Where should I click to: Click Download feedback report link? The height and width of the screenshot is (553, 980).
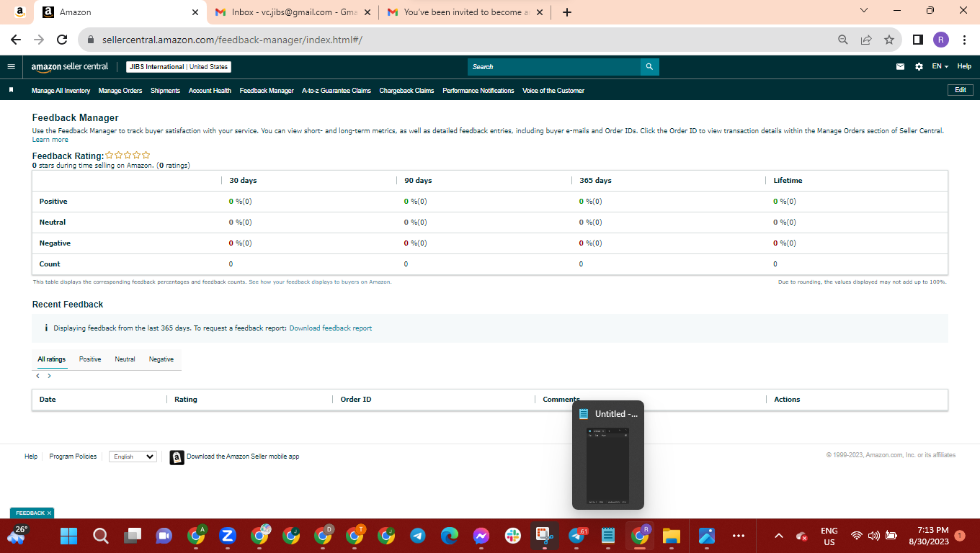click(x=331, y=328)
